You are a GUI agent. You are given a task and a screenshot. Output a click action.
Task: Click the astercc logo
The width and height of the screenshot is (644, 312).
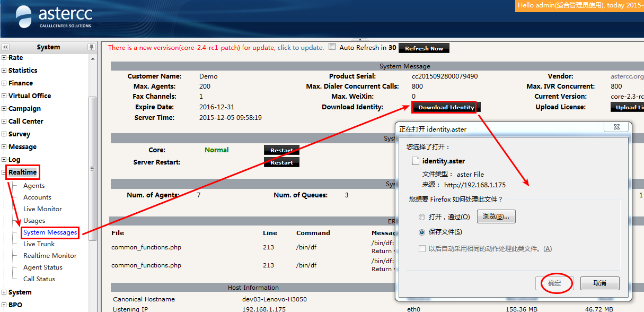[53, 16]
